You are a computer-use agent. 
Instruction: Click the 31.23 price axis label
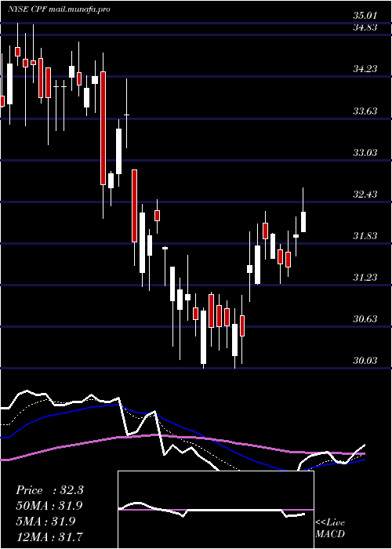tap(365, 278)
